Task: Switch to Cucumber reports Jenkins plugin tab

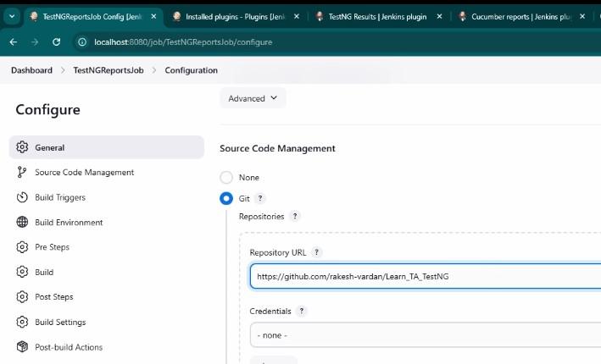Action: (x=520, y=16)
